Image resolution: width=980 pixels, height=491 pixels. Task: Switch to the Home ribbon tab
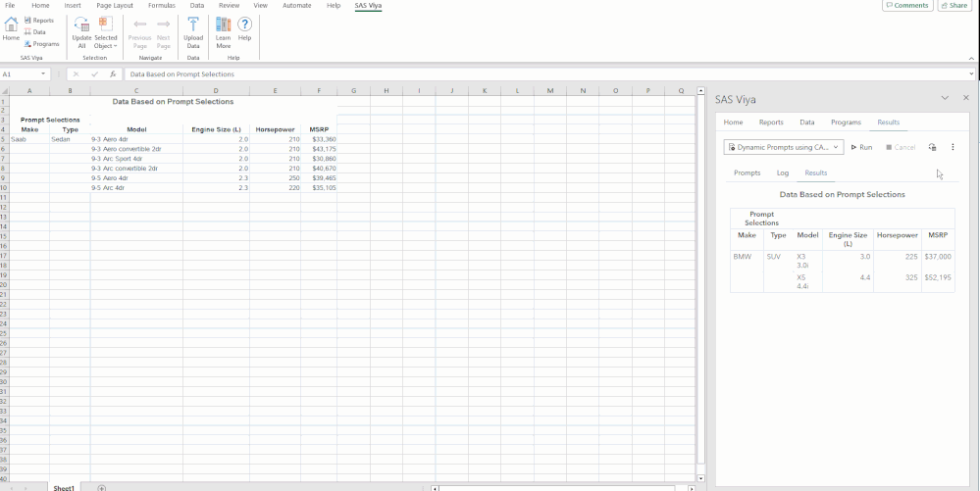(40, 5)
